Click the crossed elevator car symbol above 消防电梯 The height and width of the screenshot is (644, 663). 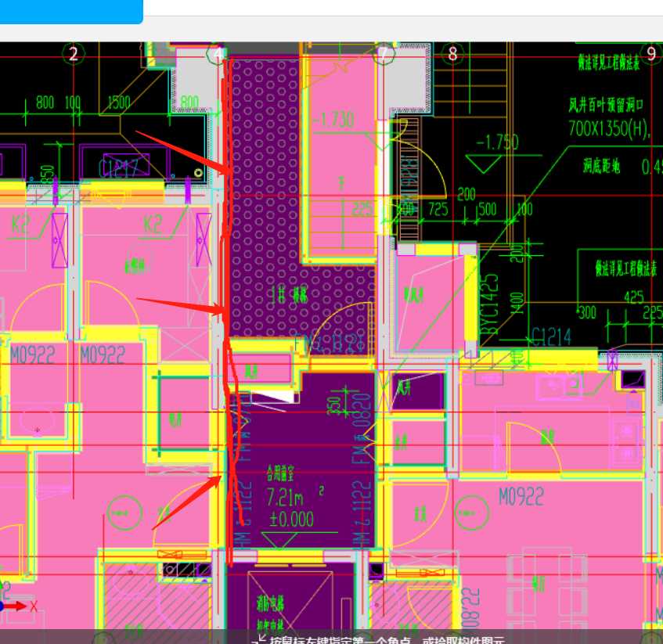290,599
